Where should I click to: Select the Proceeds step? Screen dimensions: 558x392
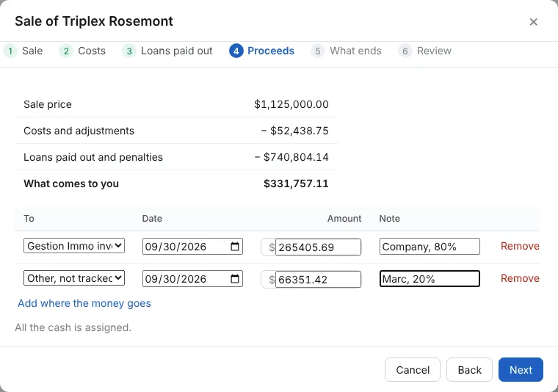coord(262,51)
